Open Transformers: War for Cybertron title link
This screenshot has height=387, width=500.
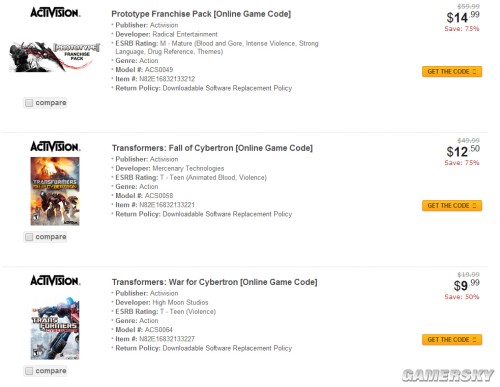point(215,282)
